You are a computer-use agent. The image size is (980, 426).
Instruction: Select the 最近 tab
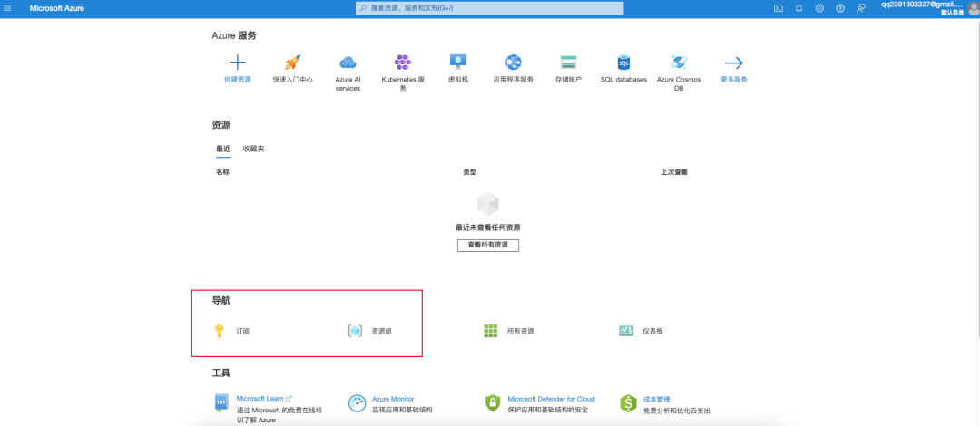223,149
